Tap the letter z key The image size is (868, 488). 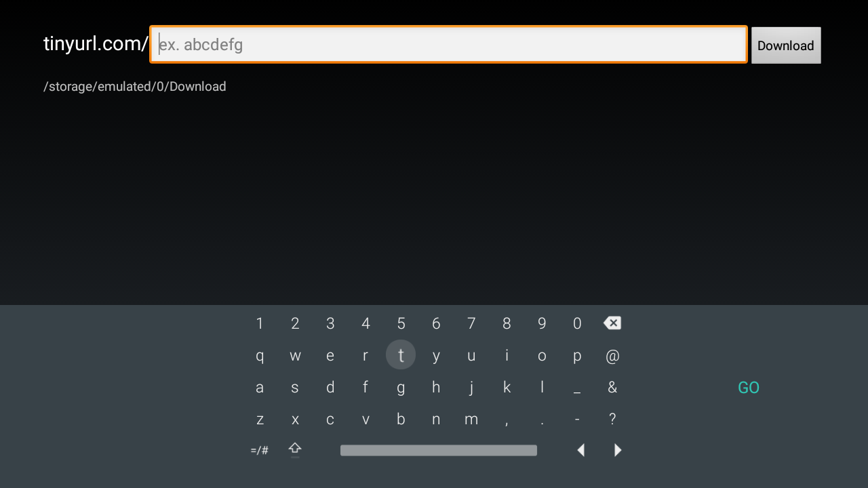tap(260, 420)
